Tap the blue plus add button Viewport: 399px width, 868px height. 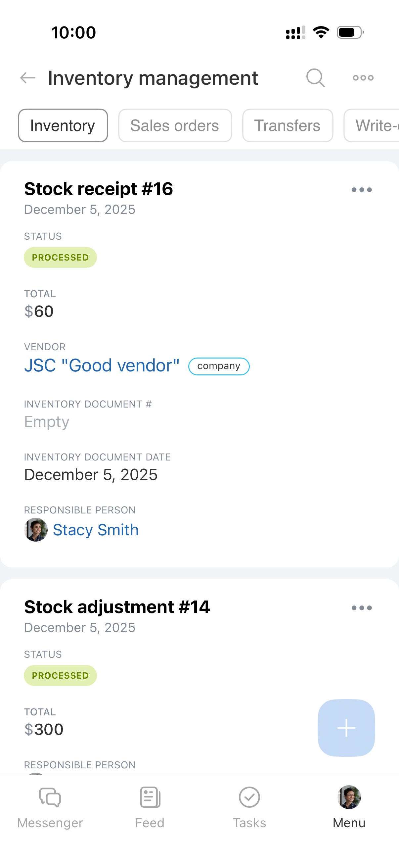coord(346,728)
